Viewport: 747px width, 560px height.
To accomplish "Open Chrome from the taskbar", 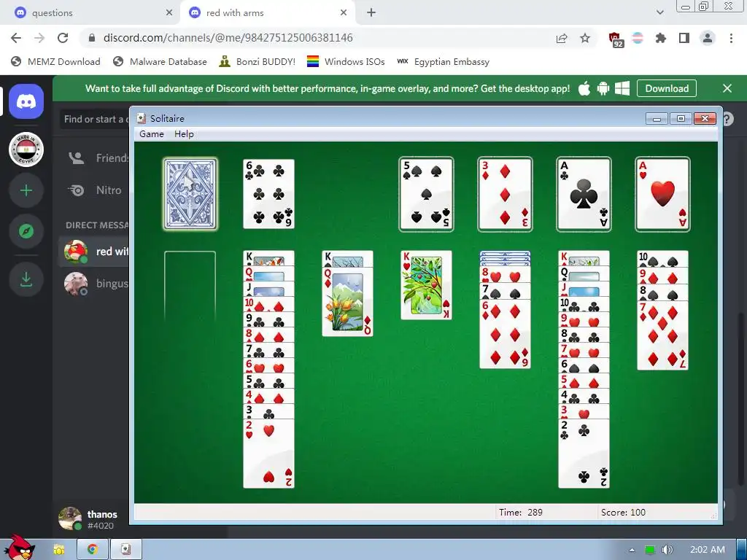I will (93, 550).
